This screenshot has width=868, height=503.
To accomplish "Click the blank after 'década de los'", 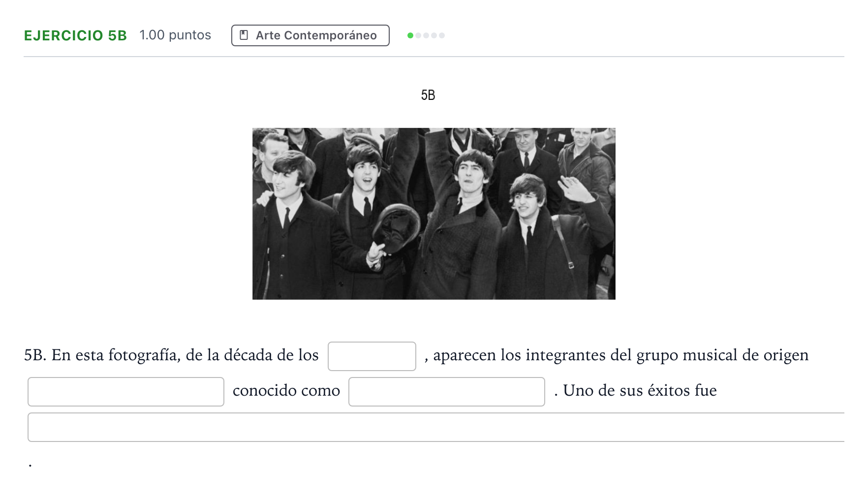I will coord(372,356).
